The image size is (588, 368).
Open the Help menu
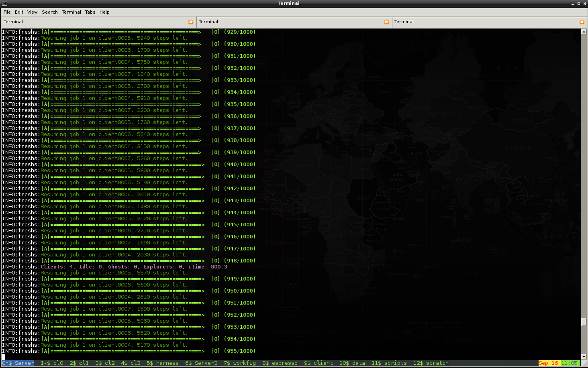(104, 12)
